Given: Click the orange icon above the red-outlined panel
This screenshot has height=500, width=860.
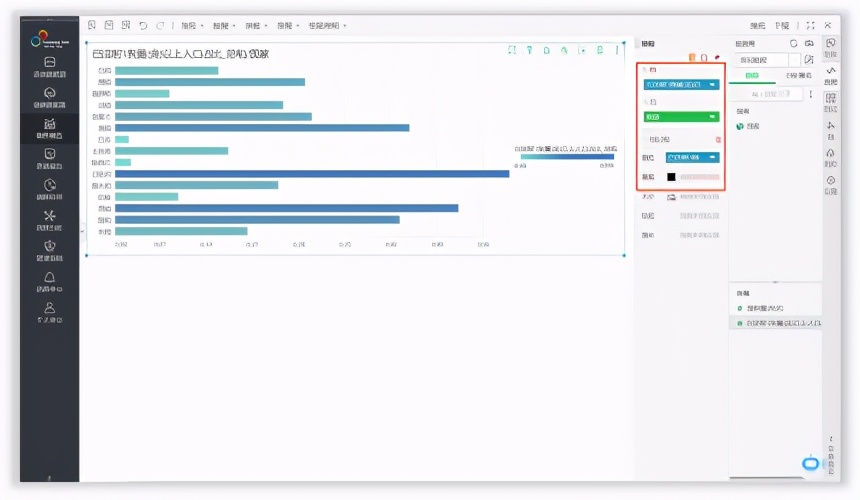Looking at the screenshot, I should point(692,57).
